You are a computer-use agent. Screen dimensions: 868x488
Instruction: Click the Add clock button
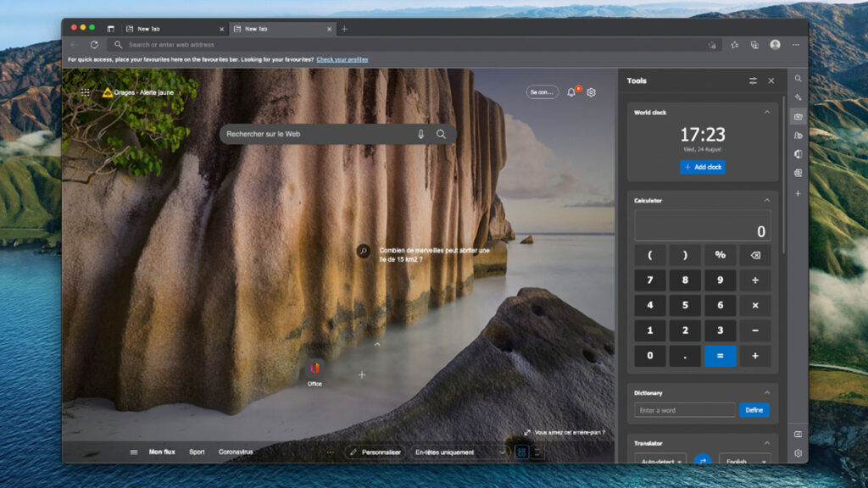coord(703,167)
